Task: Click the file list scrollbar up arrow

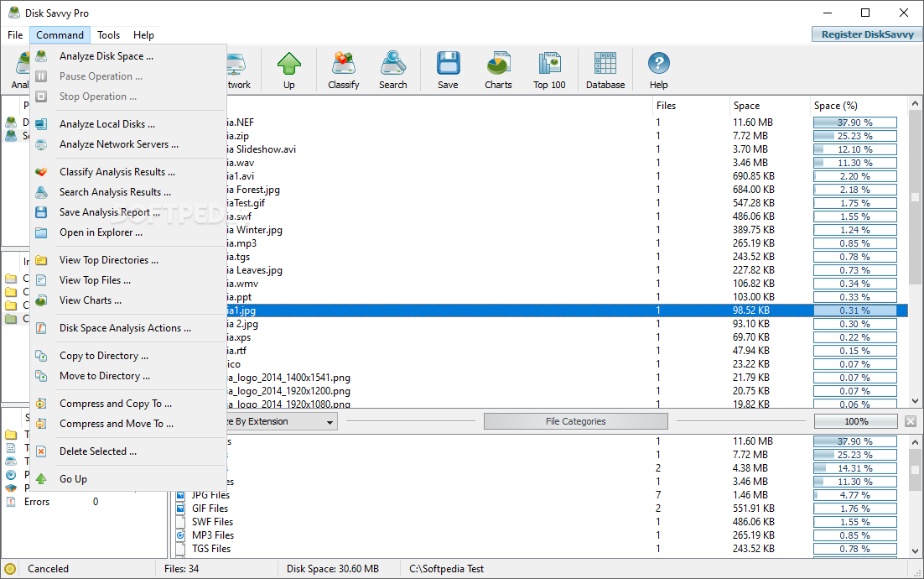Action: [x=915, y=104]
